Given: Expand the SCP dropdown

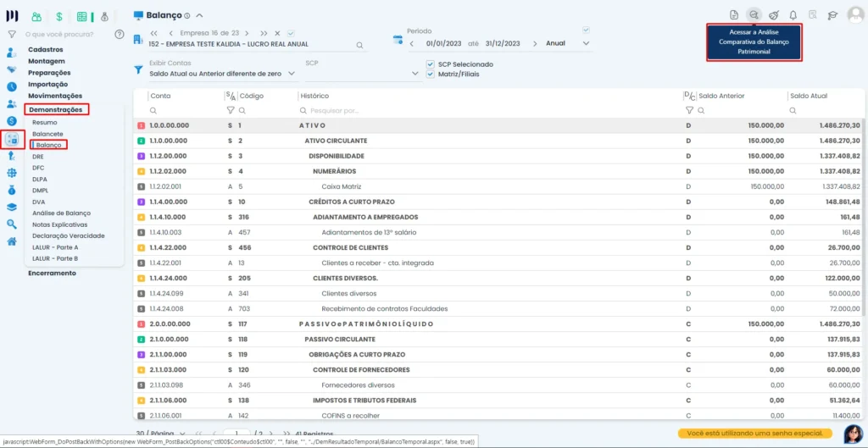Looking at the screenshot, I should click(415, 74).
